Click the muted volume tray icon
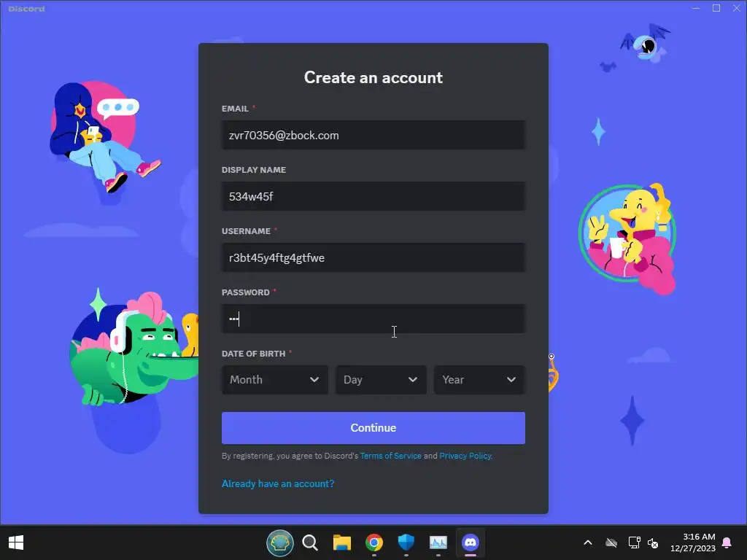The height and width of the screenshot is (560, 747). pos(653,542)
